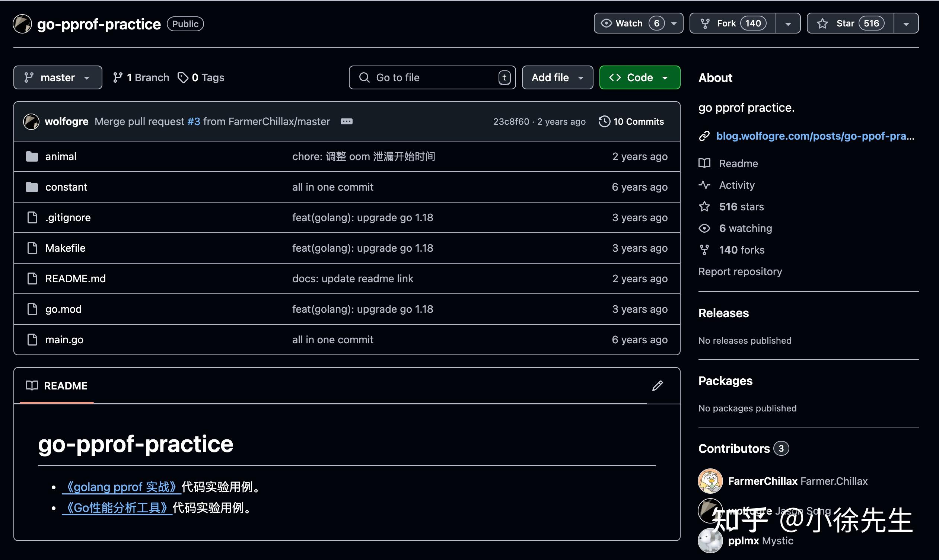939x560 pixels.
Task: Click the file icon beside Makefile
Action: tap(32, 248)
